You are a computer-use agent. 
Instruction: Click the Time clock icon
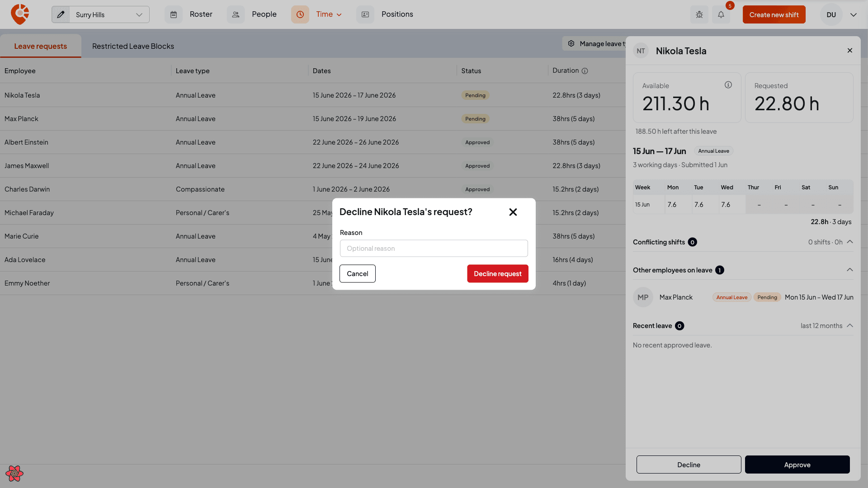point(300,14)
